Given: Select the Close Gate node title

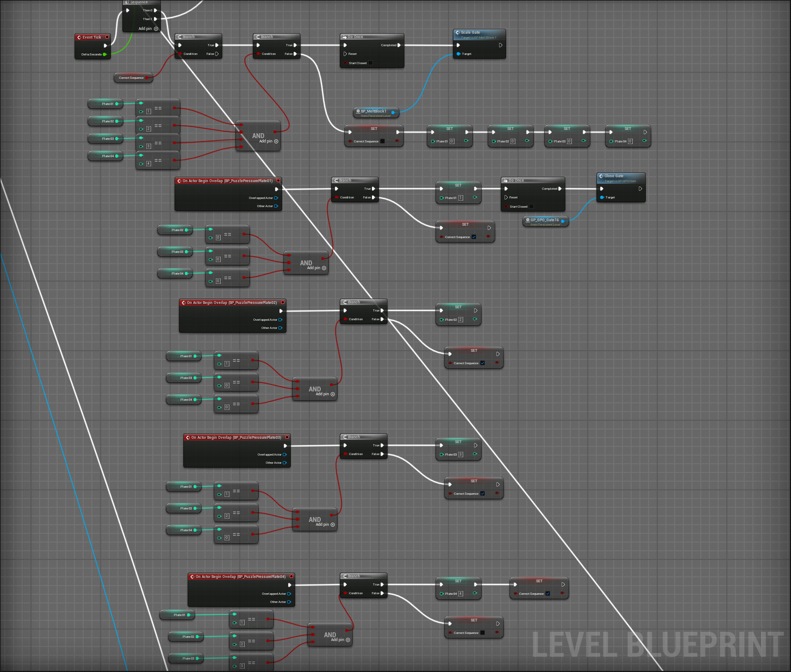Looking at the screenshot, I should (614, 176).
